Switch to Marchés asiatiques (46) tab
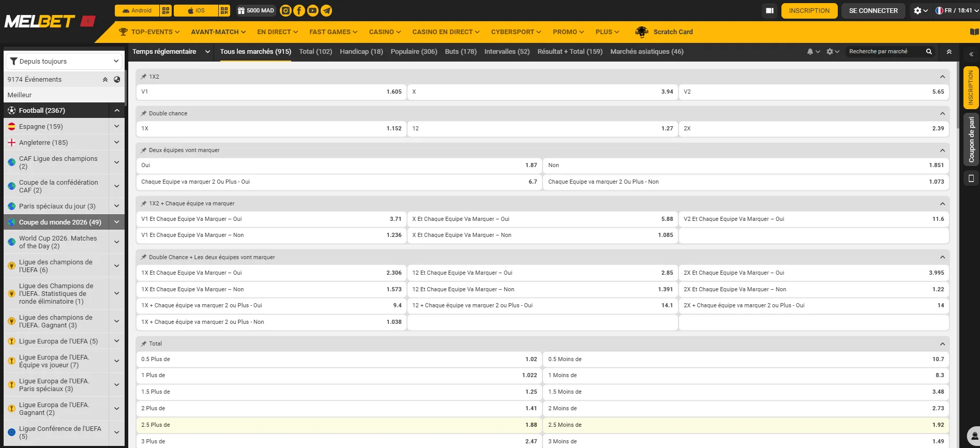Screen dimensions: 980x448 [647, 52]
